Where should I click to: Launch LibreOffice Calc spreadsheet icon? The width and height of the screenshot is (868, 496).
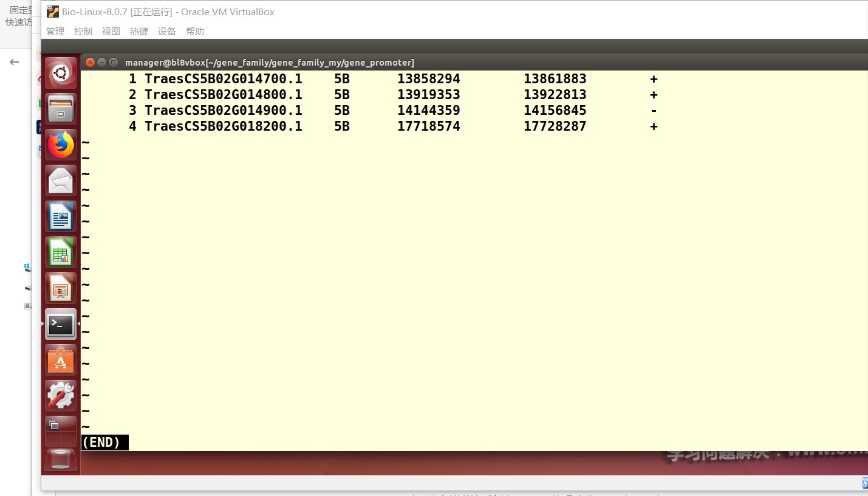point(61,252)
